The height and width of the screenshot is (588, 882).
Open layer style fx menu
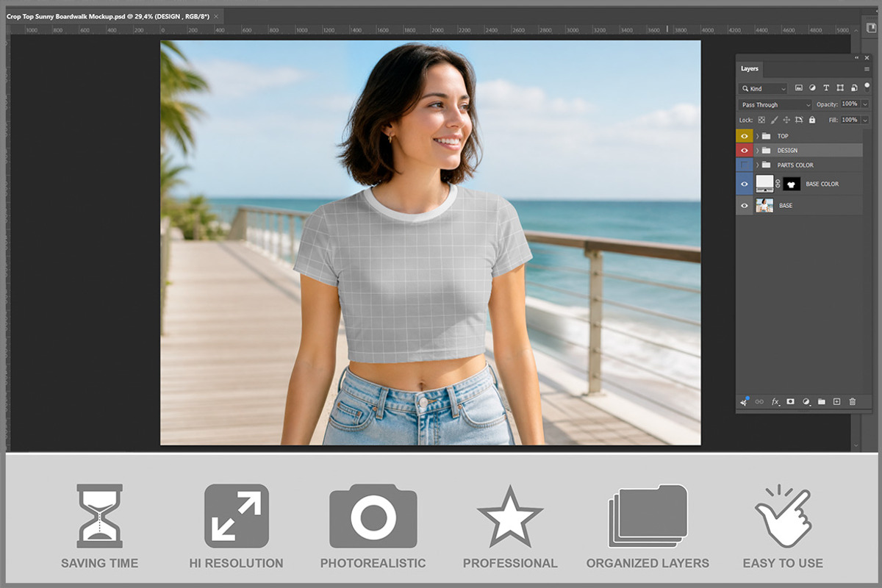tap(775, 401)
